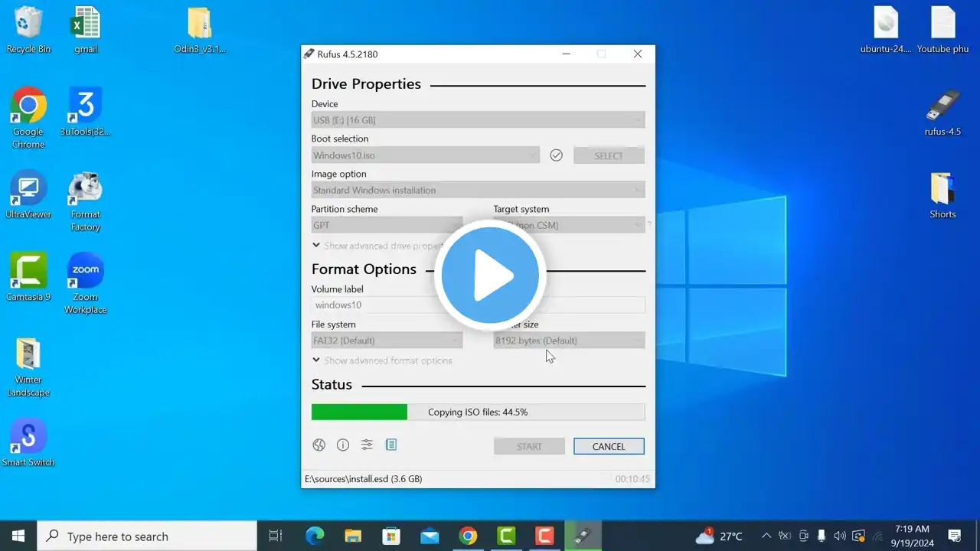Image resolution: width=980 pixels, height=551 pixels.
Task: Minimize the Rufus window
Action: [x=567, y=54]
